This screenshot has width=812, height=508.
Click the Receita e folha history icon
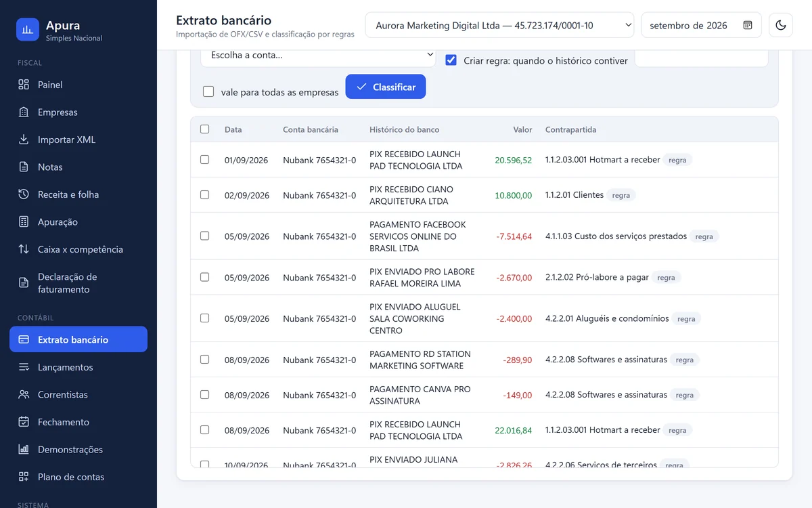[24, 194]
